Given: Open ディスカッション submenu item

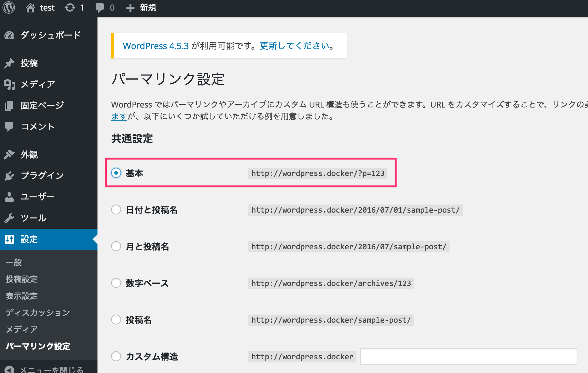Looking at the screenshot, I should 38,312.
